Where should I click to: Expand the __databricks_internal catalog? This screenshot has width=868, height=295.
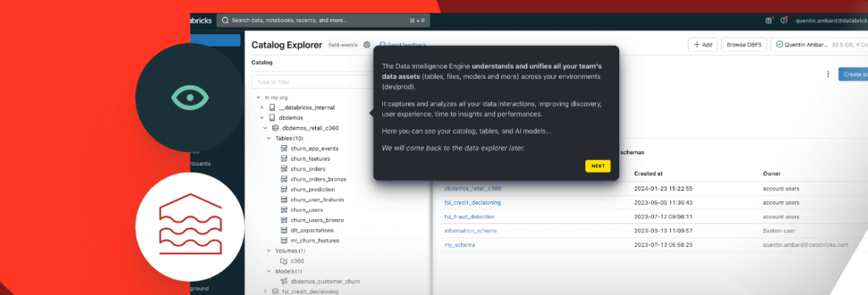(x=262, y=107)
